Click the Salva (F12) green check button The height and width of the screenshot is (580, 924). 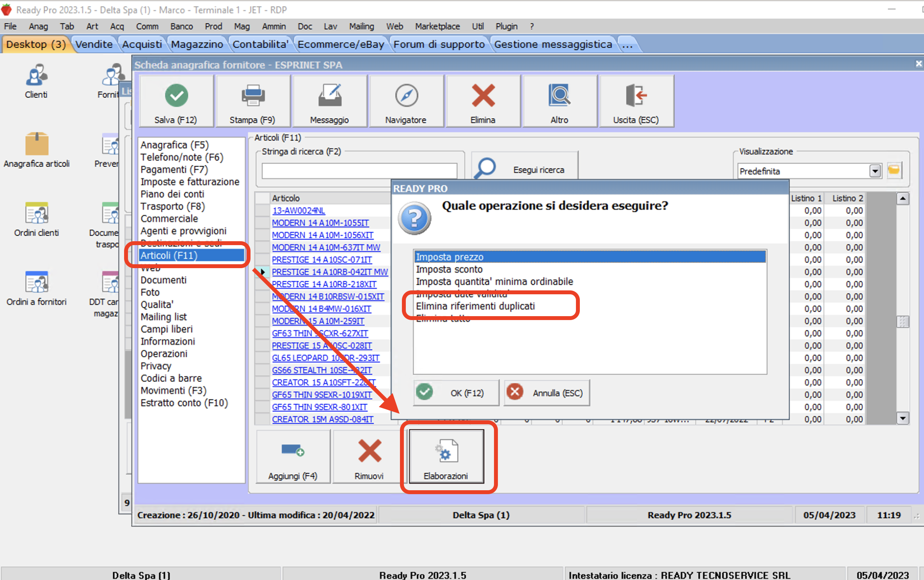(x=176, y=101)
